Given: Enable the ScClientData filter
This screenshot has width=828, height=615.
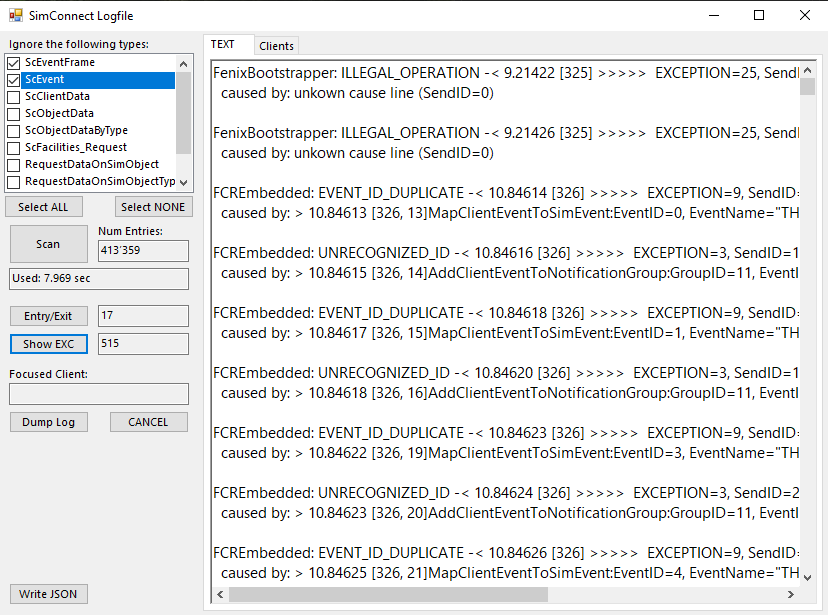Looking at the screenshot, I should (13, 97).
